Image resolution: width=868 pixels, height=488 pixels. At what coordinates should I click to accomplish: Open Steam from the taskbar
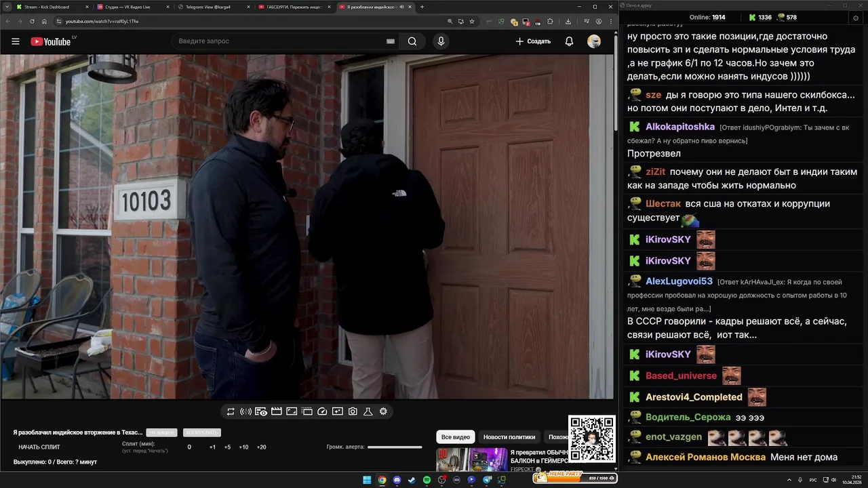[412, 480]
